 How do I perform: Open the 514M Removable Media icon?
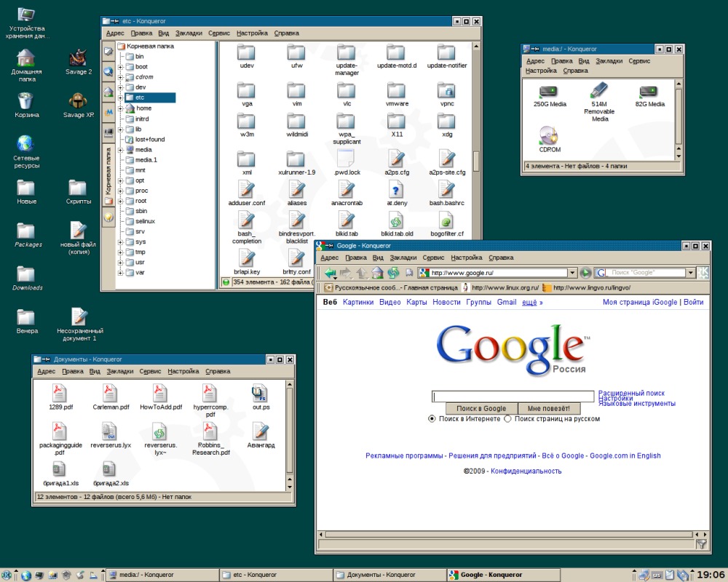[599, 102]
